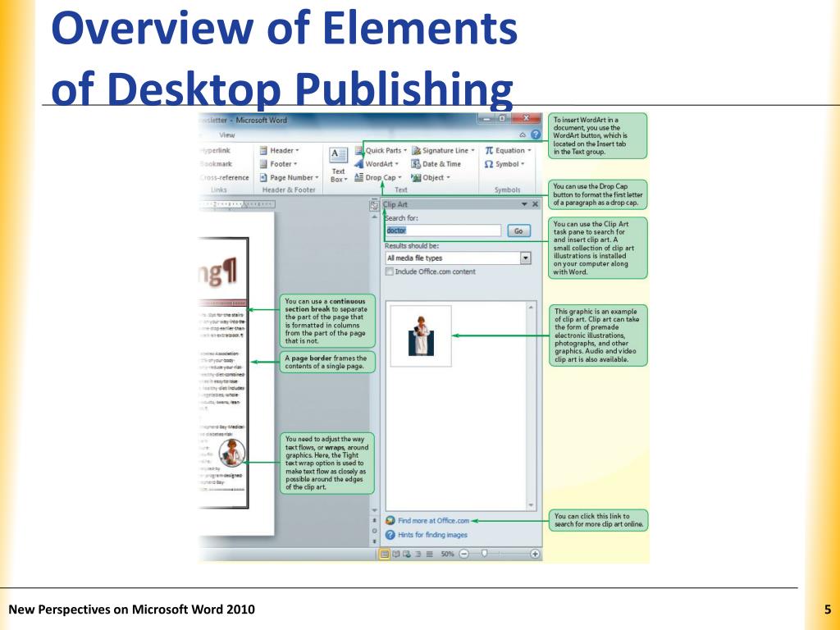Viewport: 840px width, 630px height.
Task: Click the large Text Box icon
Action: [338, 155]
